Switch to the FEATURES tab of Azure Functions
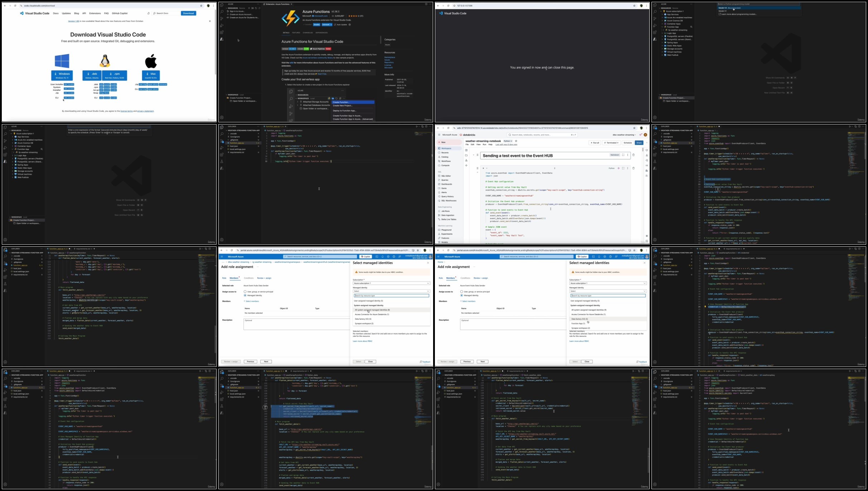 (296, 33)
